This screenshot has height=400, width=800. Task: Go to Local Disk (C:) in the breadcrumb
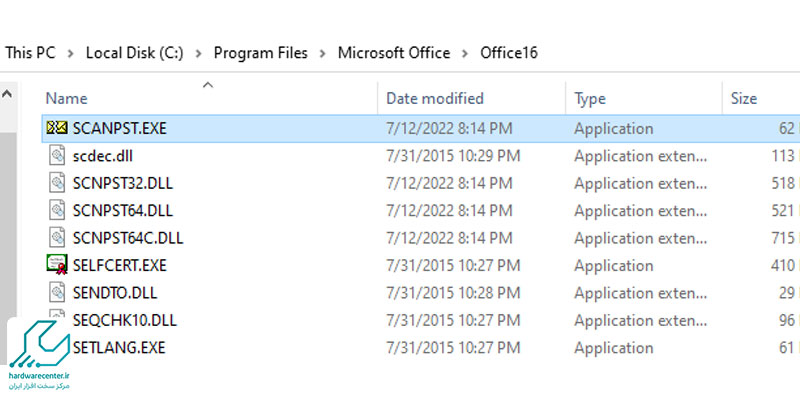click(135, 53)
